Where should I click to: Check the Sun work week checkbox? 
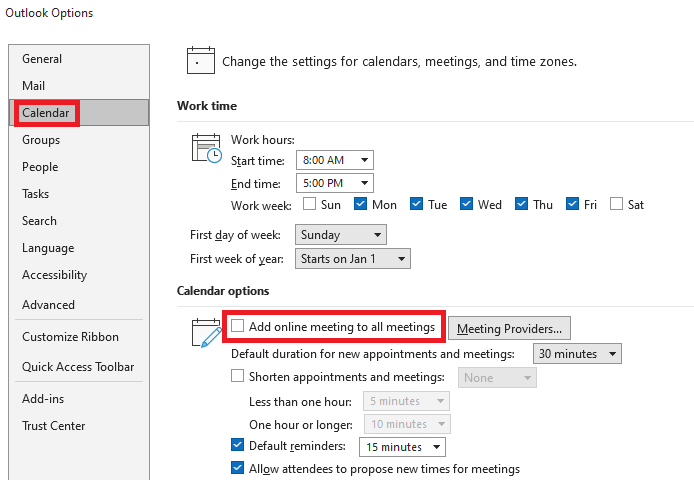310,204
